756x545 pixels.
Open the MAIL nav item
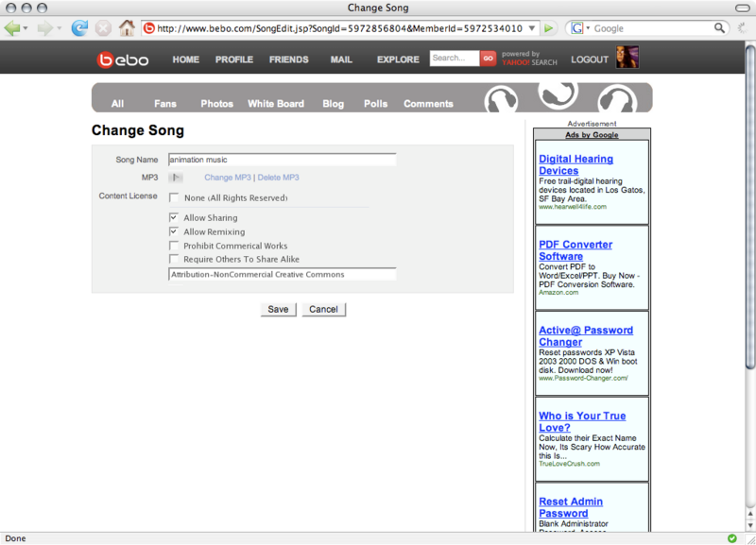coord(341,60)
